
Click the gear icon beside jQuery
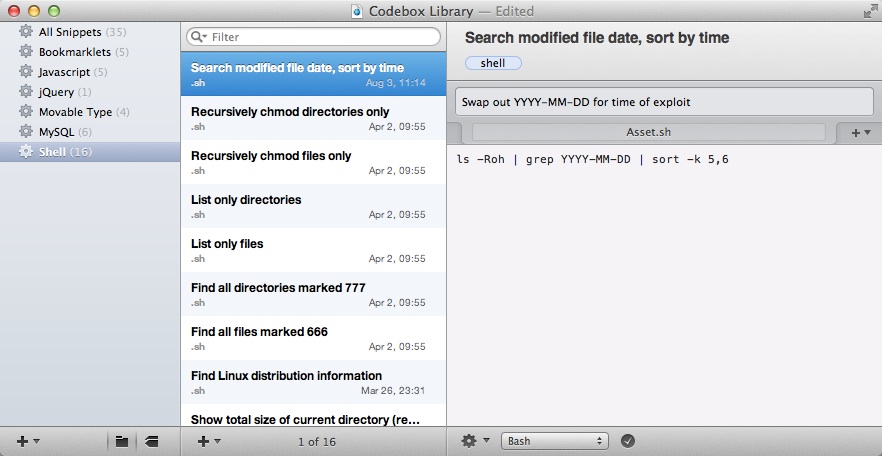pyautogui.click(x=26, y=92)
